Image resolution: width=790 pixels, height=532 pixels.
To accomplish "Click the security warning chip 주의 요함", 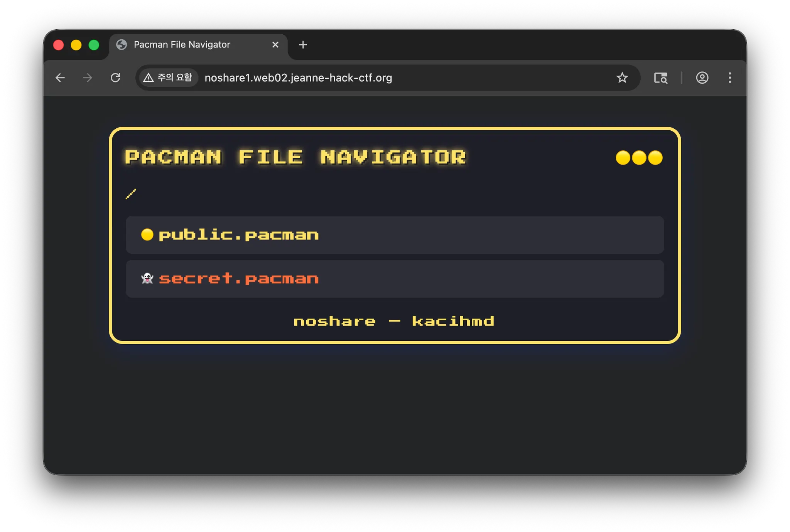I will point(168,78).
